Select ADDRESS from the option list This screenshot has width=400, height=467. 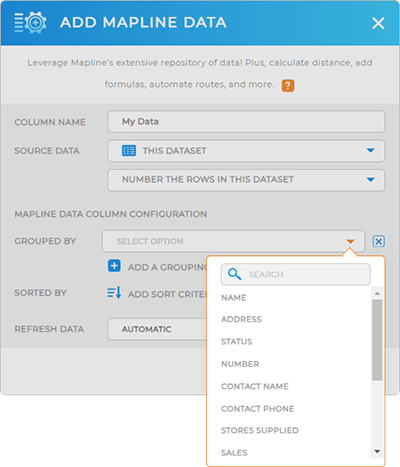click(241, 319)
